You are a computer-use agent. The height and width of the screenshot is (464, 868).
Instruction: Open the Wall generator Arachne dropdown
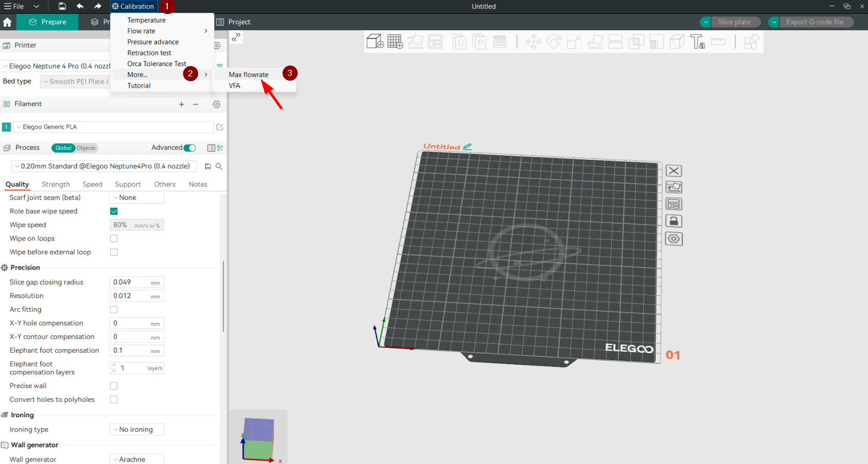[137, 459]
